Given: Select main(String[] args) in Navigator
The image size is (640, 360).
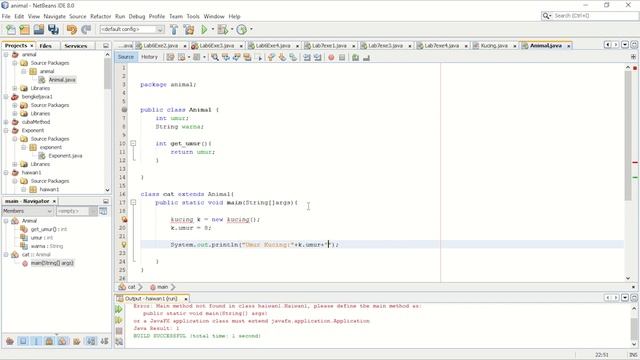Looking at the screenshot, I should (52, 263).
